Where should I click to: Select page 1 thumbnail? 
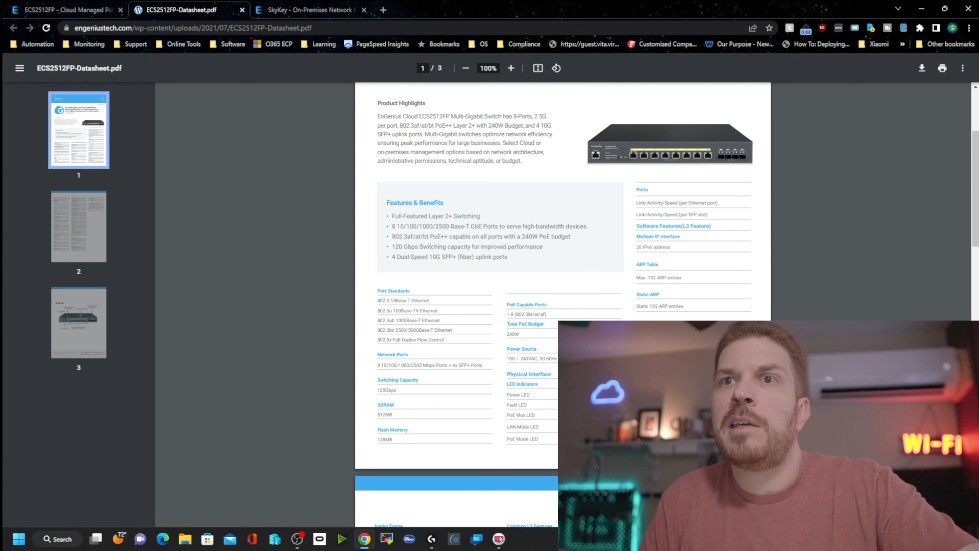[x=79, y=130]
